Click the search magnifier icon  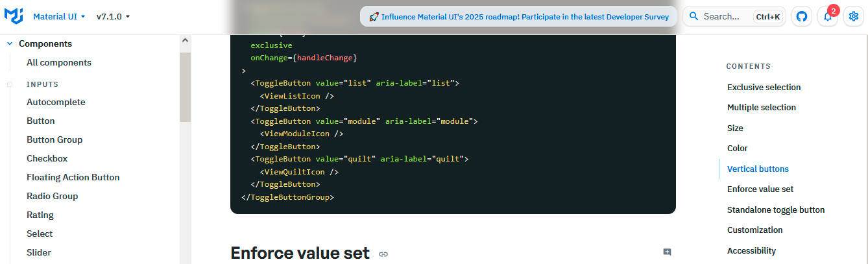pos(694,16)
